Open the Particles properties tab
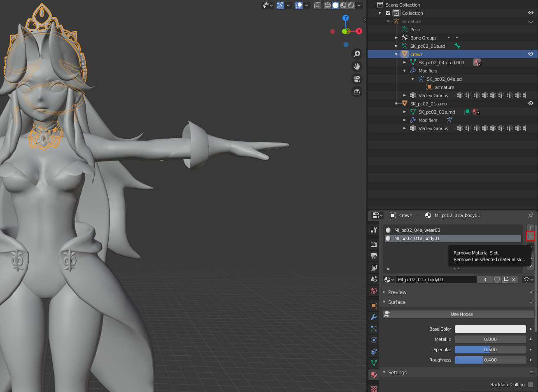The height and width of the screenshot is (392, 538). (x=374, y=329)
